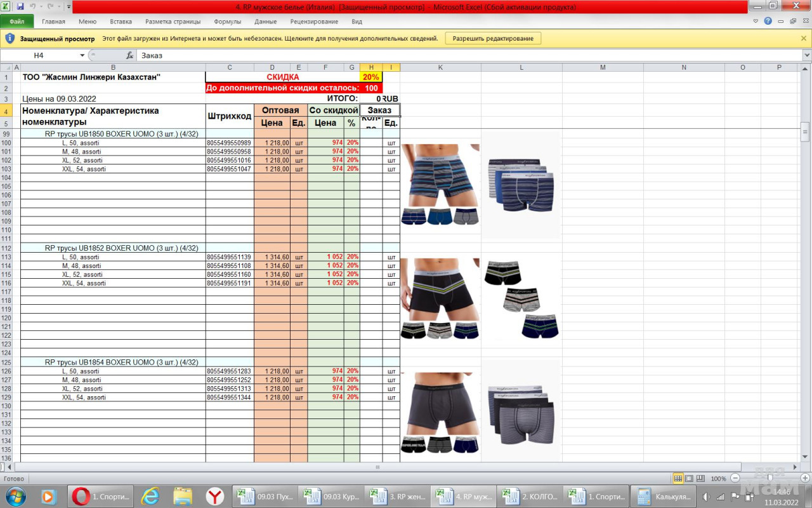Expand the Name Box dropdown
Screen dimensions: 812x508
pos(82,55)
